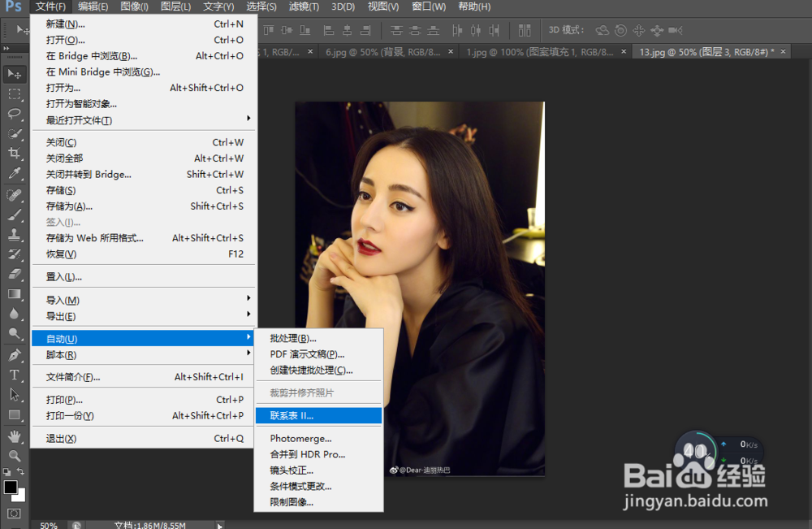
Task: Choose Photomerge... in submenu
Action: coord(318,438)
